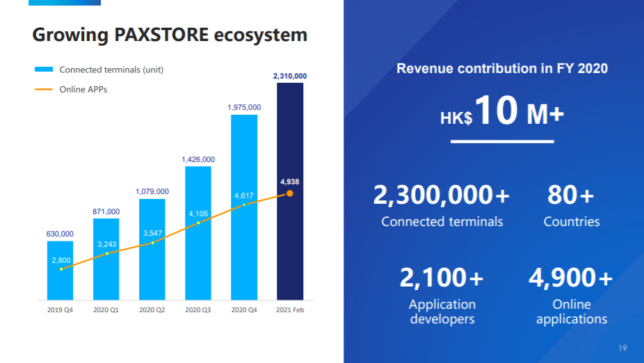Click the 'Application developers' caption

[442, 312]
